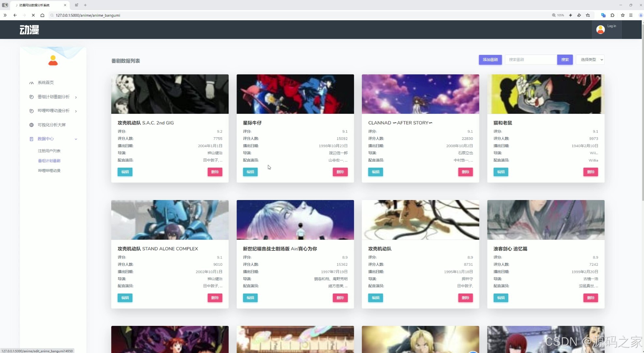Close the 动漫网站数据分析系统 tab
The height and width of the screenshot is (353, 644).
point(65,5)
